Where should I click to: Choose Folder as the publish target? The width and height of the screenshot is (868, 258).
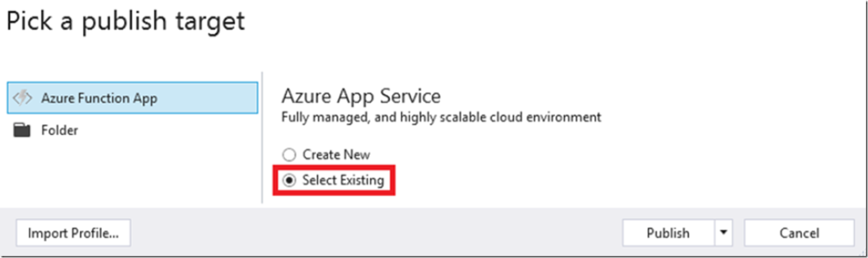point(132,130)
